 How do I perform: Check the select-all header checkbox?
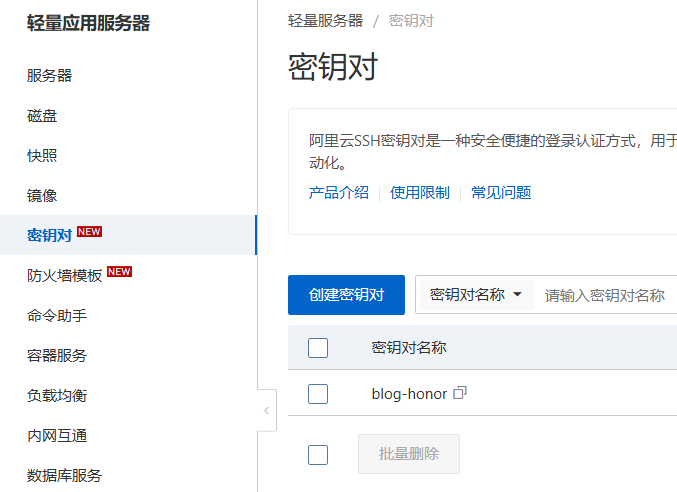tap(318, 348)
